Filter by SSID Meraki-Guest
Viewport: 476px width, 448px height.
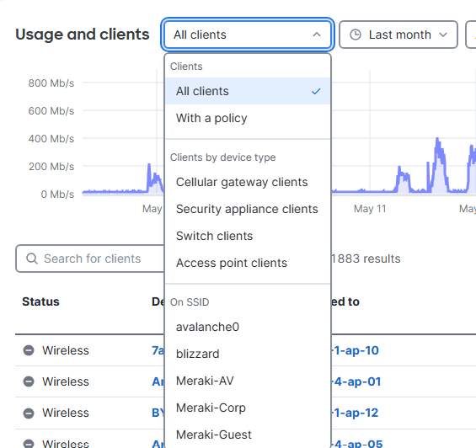click(x=248, y=435)
